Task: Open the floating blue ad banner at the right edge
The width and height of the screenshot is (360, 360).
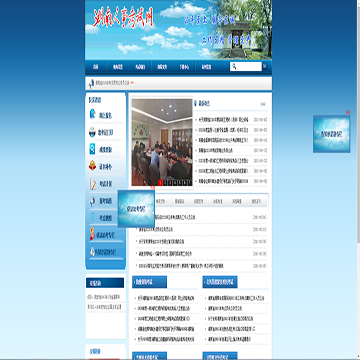Action: click(x=332, y=134)
